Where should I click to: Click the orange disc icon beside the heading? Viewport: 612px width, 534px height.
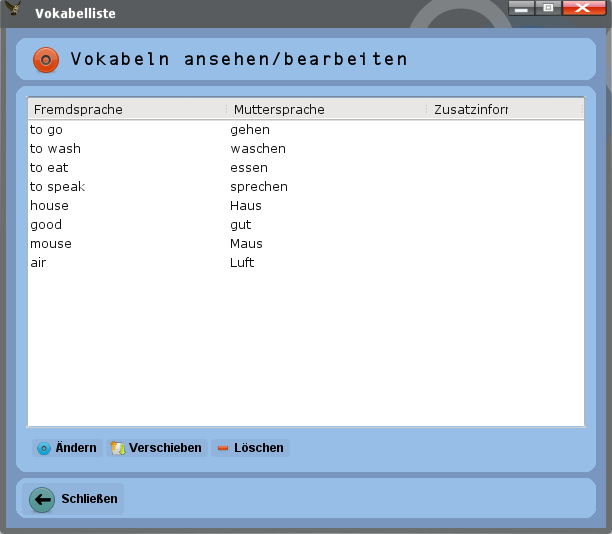[x=46, y=60]
